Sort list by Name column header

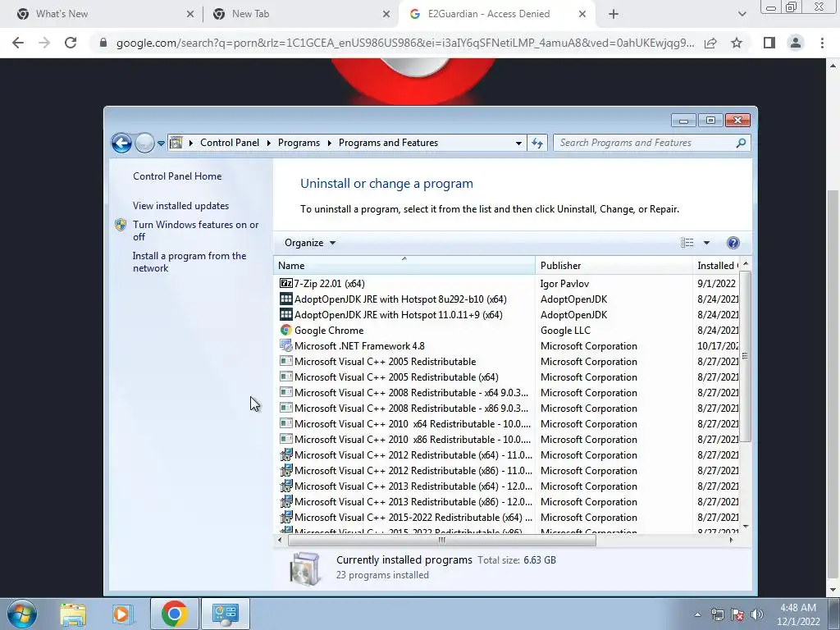[404, 265]
